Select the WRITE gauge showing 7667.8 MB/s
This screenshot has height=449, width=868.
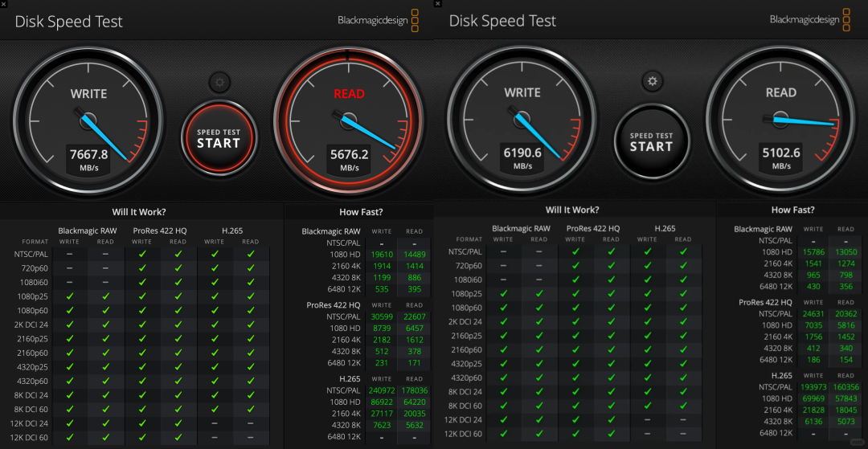pyautogui.click(x=88, y=120)
